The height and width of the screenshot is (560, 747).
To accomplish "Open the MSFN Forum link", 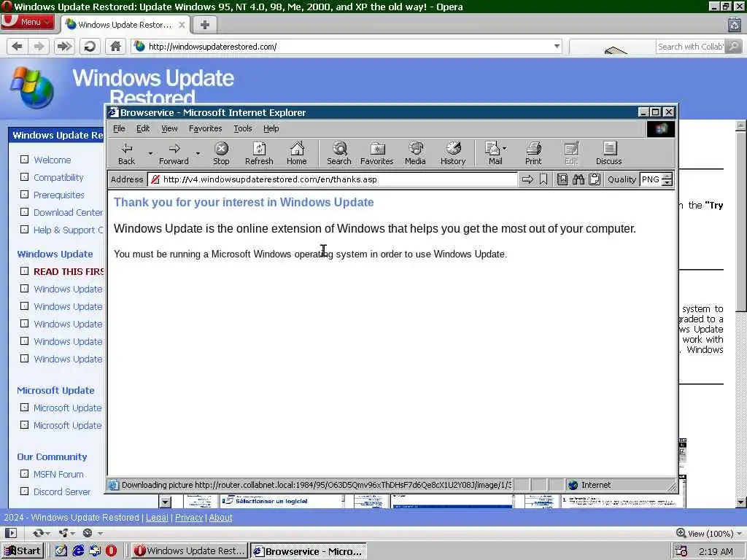I will coord(58,474).
